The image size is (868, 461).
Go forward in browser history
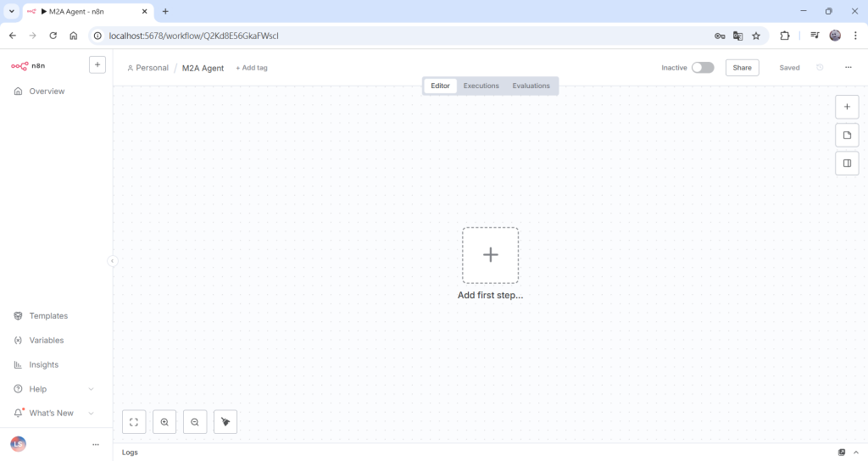tap(33, 36)
